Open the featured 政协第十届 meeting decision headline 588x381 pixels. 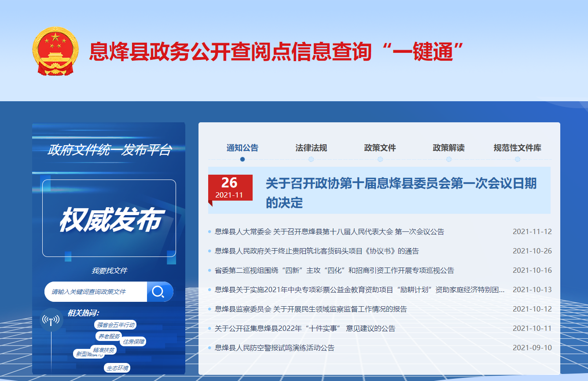pos(401,193)
